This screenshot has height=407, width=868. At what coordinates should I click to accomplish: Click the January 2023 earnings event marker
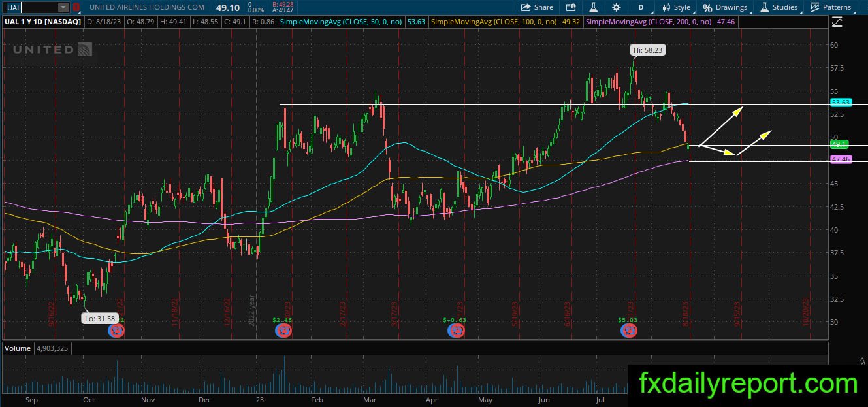[283, 331]
